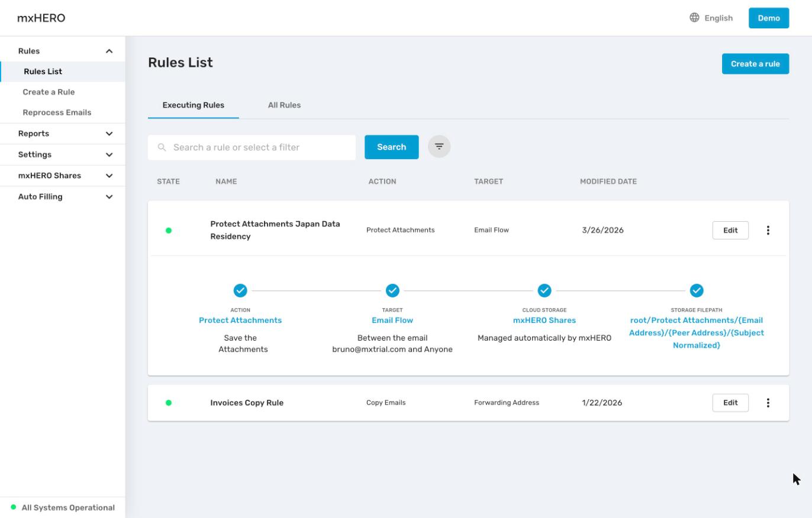Select the Invoices Copy Rule name
812x518 pixels.
click(x=247, y=403)
